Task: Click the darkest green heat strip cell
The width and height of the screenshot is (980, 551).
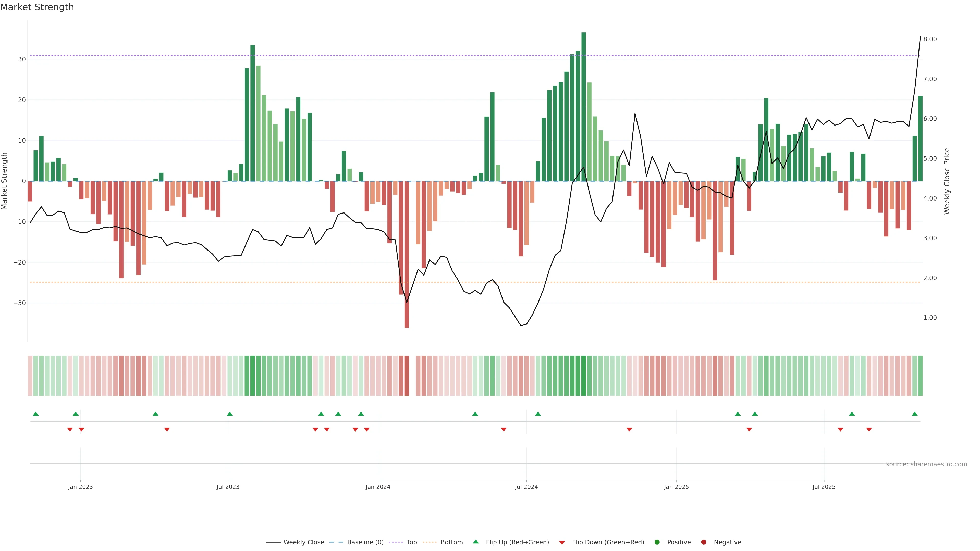Action: coord(584,375)
